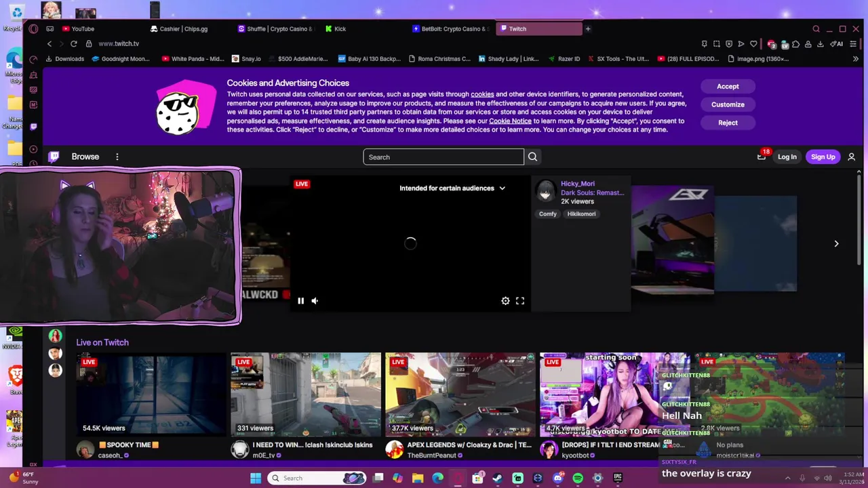Expand hidden bookmarks chevron on bookmarks bar

855,59
